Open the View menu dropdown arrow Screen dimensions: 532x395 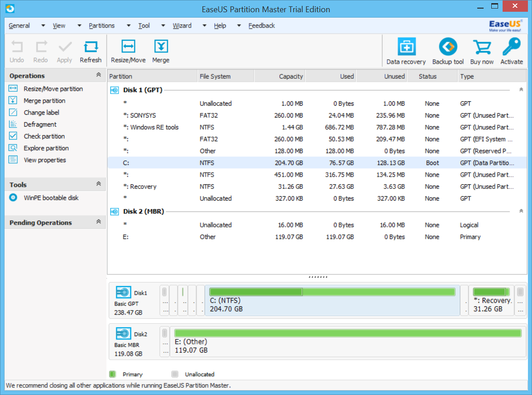pyautogui.click(x=80, y=25)
